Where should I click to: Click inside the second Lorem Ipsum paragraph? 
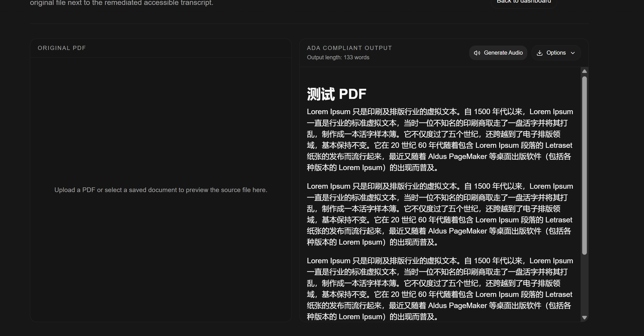439,209
